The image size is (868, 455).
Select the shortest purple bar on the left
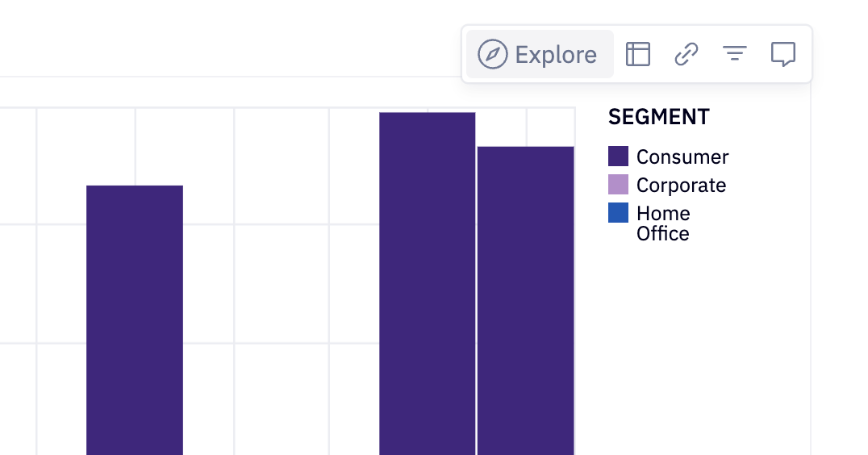tap(135, 323)
